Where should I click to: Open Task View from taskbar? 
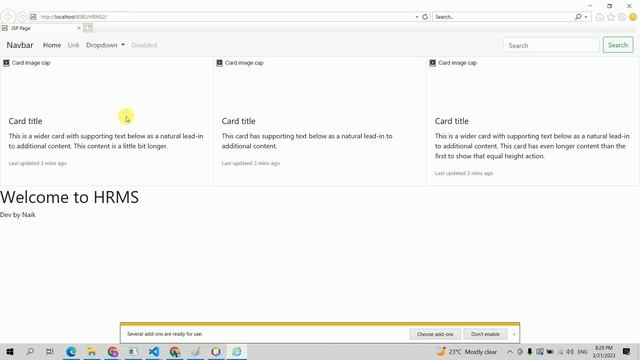pyautogui.click(x=50, y=351)
